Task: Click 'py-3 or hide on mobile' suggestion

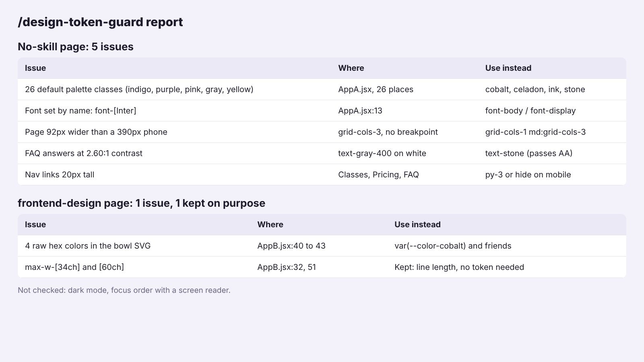Action: (x=528, y=175)
